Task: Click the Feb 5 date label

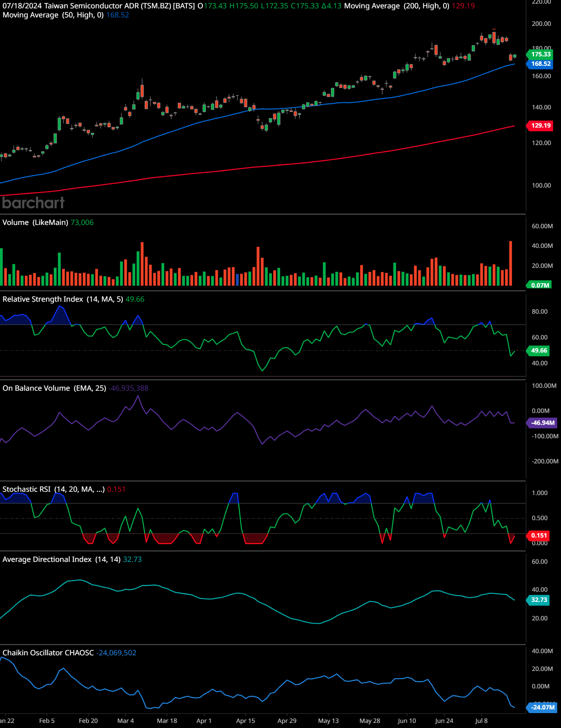Action: (x=47, y=721)
